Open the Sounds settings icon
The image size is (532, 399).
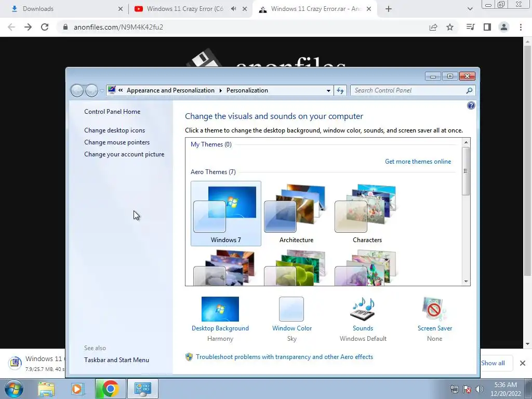point(363,309)
